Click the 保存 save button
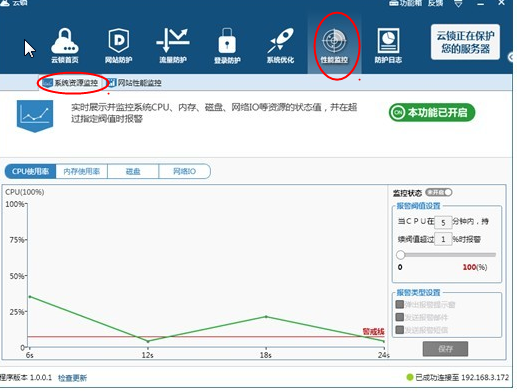The width and height of the screenshot is (521, 392). tap(445, 349)
